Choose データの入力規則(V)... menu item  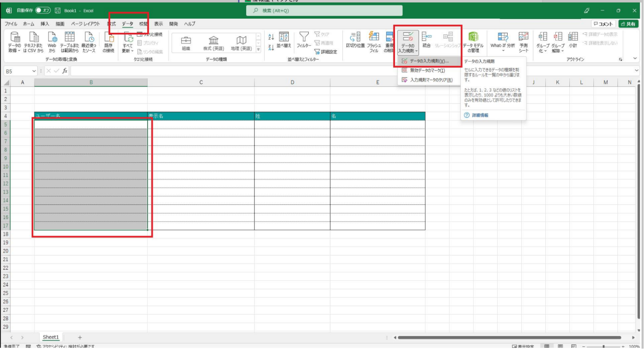coord(429,61)
